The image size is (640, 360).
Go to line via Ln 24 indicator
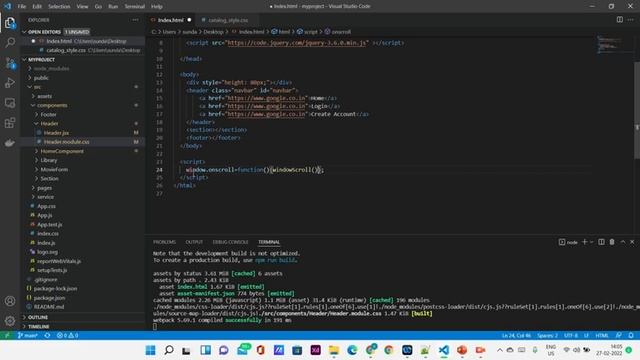coord(516,336)
